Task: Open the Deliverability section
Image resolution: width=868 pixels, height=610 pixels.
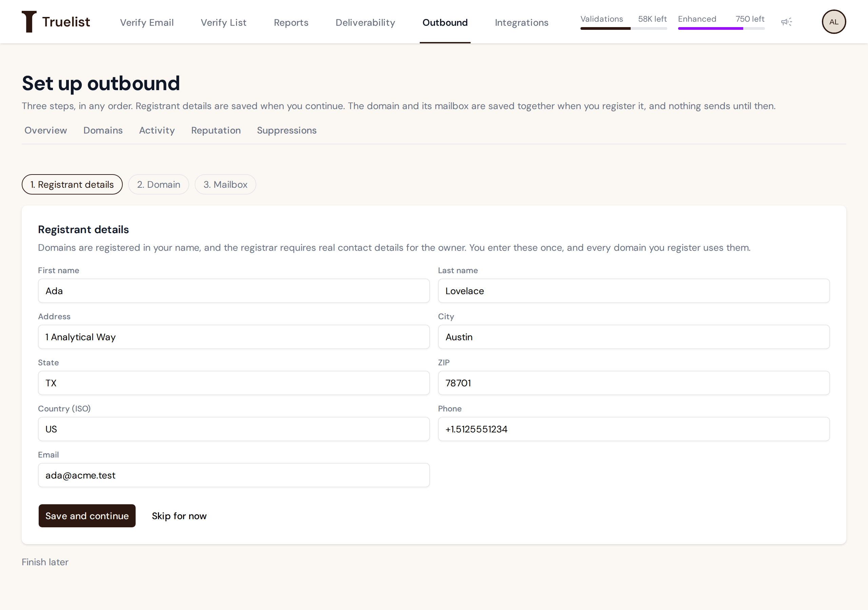Action: point(365,22)
